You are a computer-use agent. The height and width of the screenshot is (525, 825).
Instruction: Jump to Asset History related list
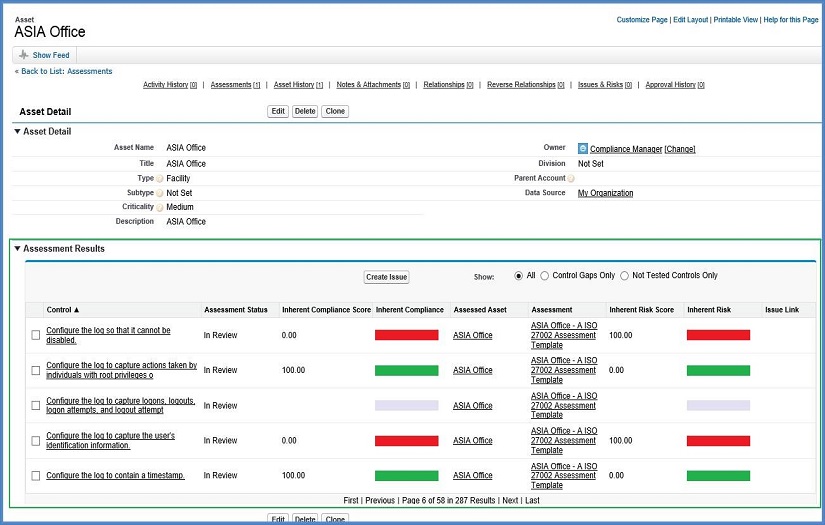click(298, 85)
